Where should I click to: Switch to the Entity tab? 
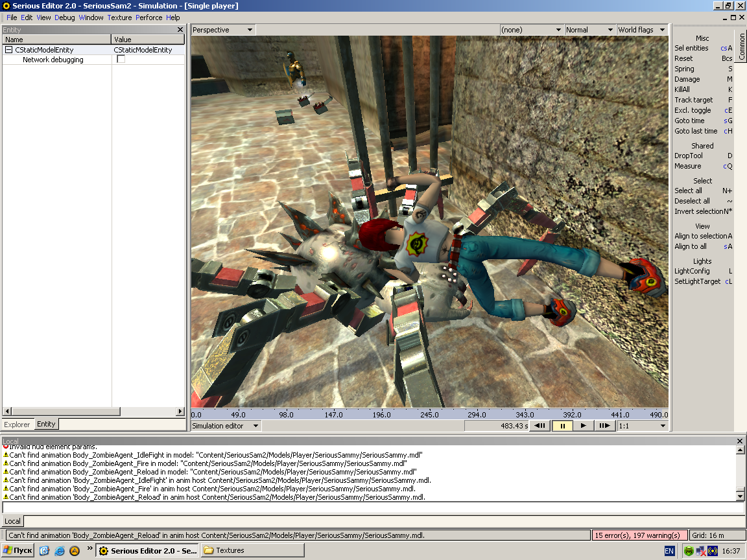coord(46,424)
